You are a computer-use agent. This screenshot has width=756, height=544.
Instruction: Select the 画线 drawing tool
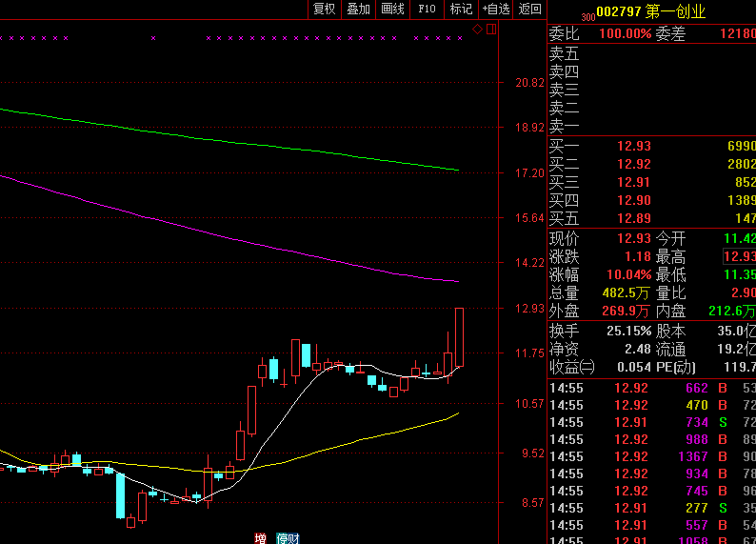click(392, 10)
